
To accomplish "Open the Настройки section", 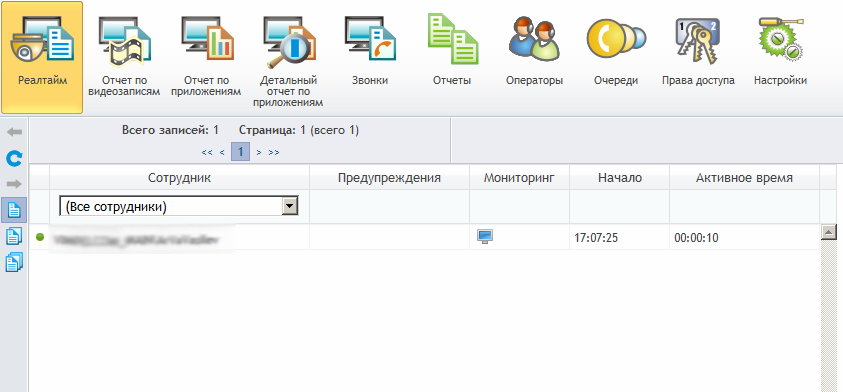I will point(780,51).
